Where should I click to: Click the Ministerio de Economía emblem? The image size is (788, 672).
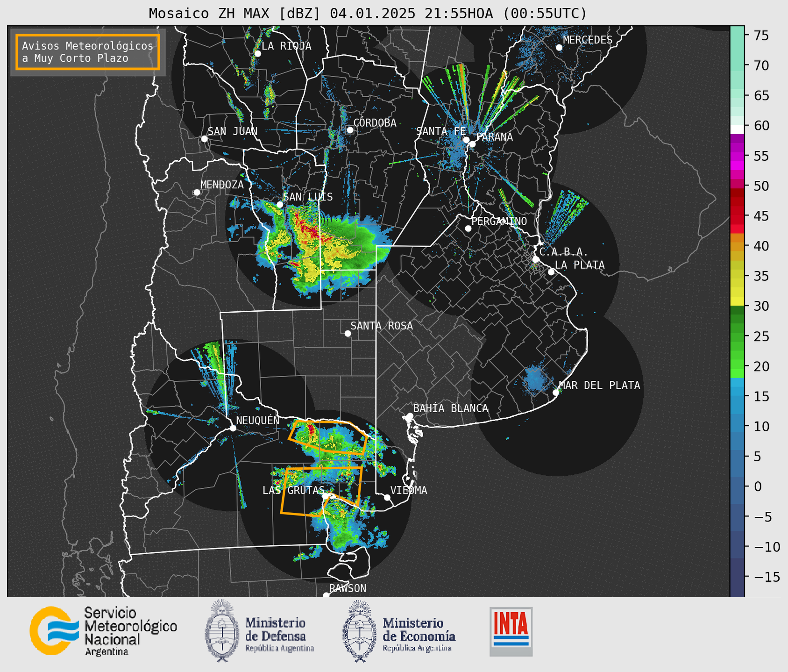360,631
